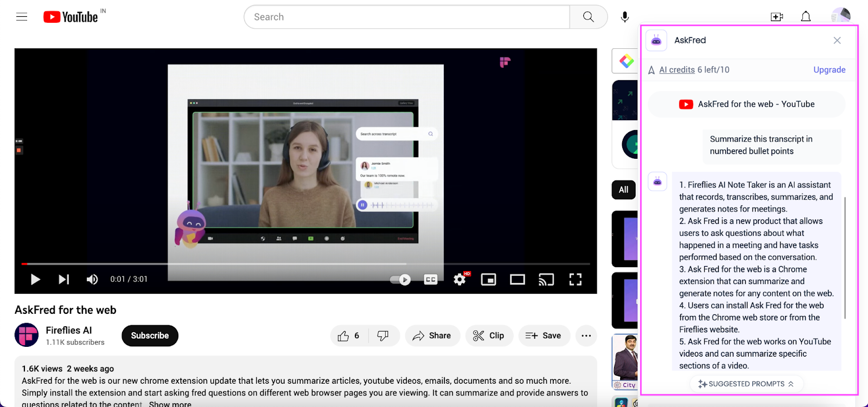
Task: Click the "Summarize this transcript" prompt message
Action: click(x=772, y=145)
